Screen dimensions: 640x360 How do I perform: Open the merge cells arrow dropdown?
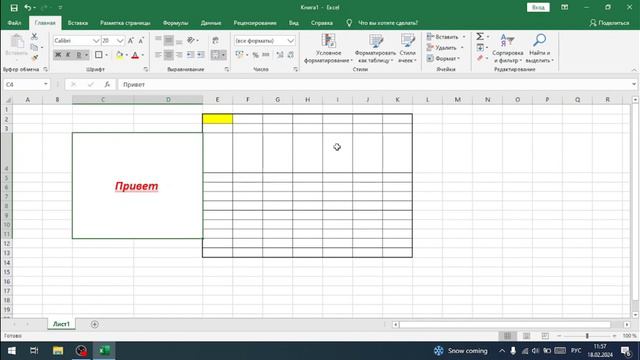coord(223,55)
